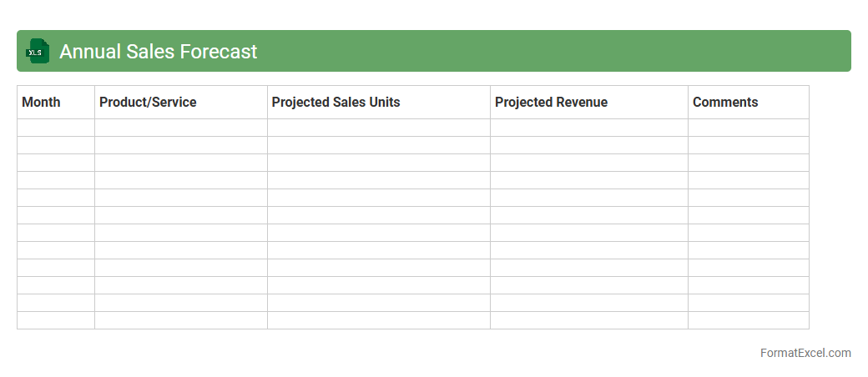Click the Annual Sales Forecast title
The height and width of the screenshot is (377, 868).
(x=158, y=52)
